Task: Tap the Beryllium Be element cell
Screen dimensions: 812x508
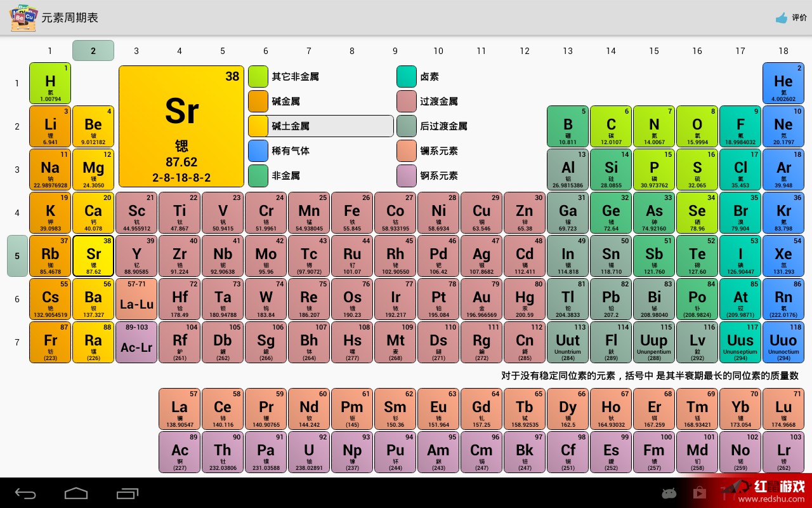Action: click(93, 126)
